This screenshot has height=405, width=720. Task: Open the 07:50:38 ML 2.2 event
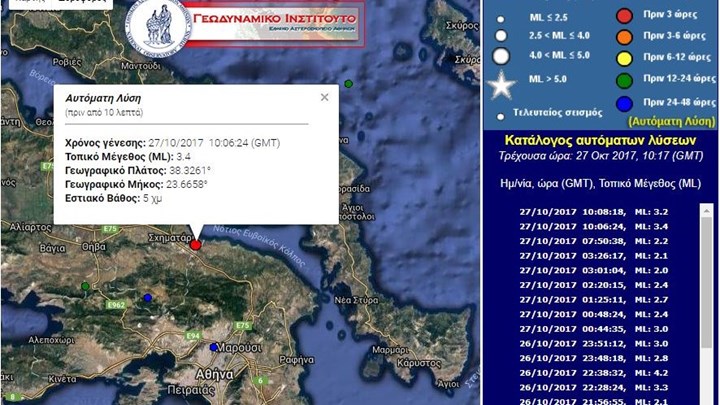click(x=600, y=241)
